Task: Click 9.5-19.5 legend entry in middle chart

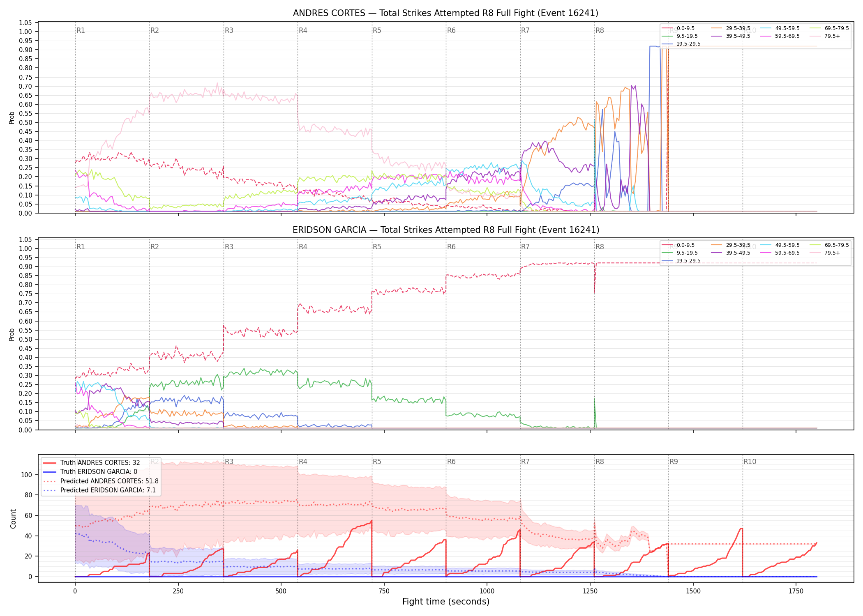Action: click(680, 253)
